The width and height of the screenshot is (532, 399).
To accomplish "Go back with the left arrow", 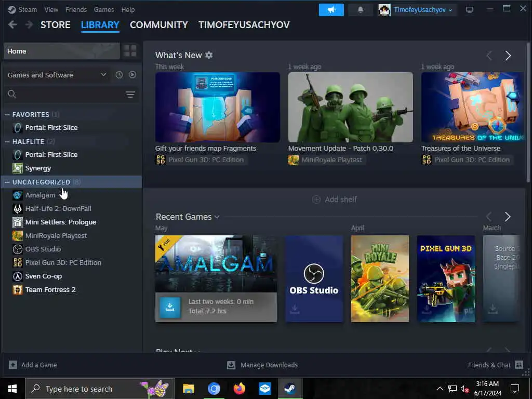I will [x=12, y=25].
